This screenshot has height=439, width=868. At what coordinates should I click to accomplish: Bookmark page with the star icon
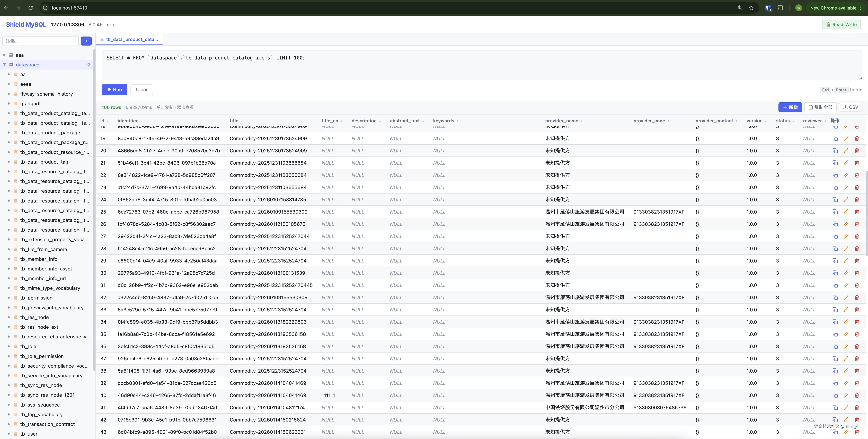tap(751, 8)
